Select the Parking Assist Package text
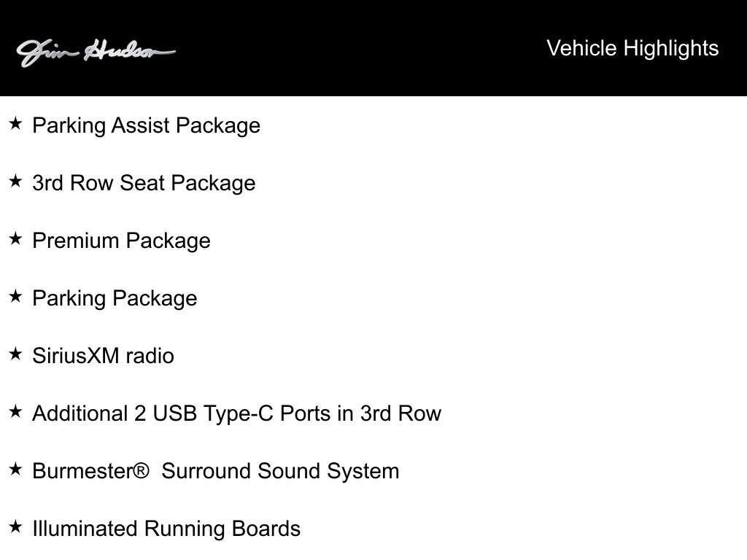 146,126
